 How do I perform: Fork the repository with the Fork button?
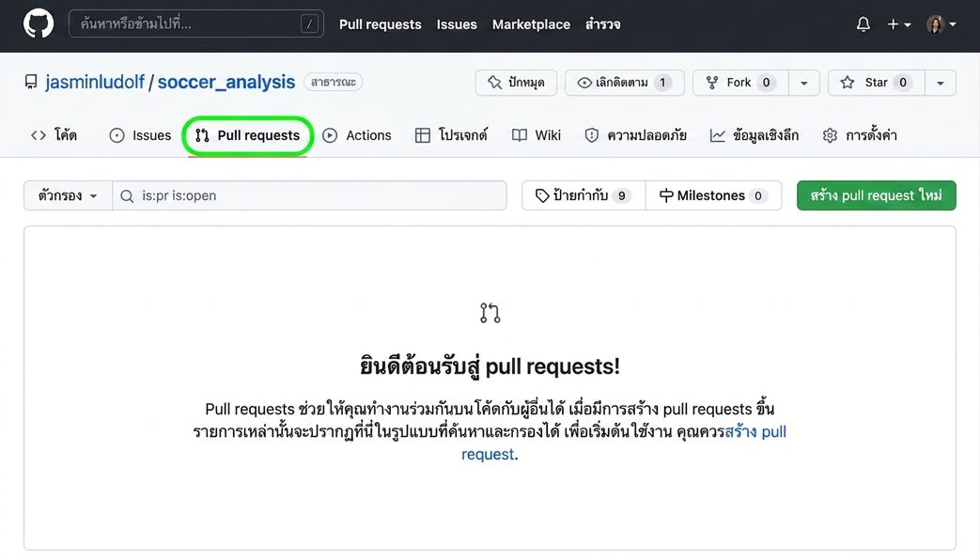(x=740, y=83)
